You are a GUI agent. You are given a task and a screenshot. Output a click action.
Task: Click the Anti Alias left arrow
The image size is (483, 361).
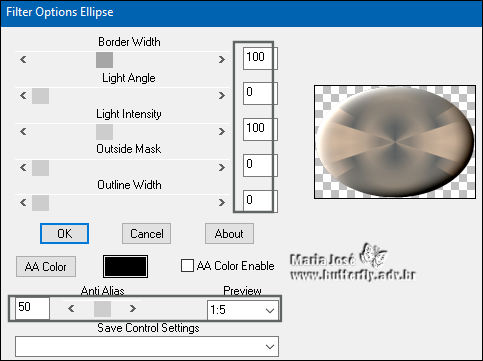pos(71,309)
